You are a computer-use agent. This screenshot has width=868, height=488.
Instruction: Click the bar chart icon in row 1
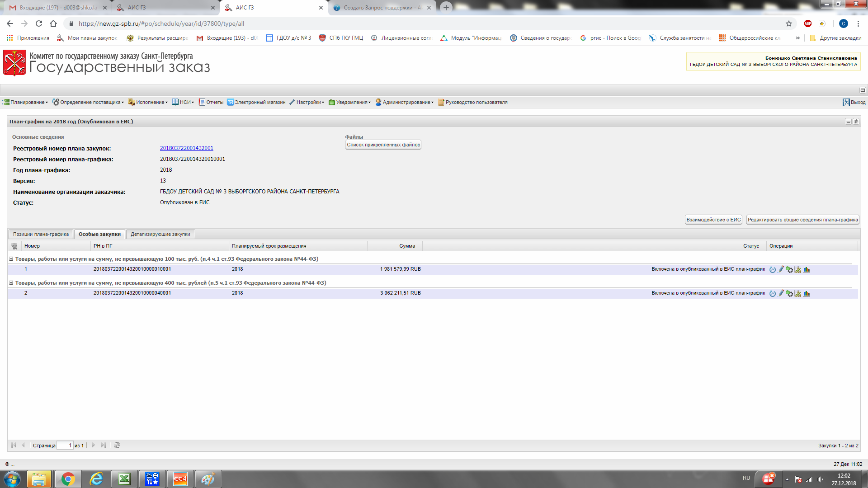807,269
